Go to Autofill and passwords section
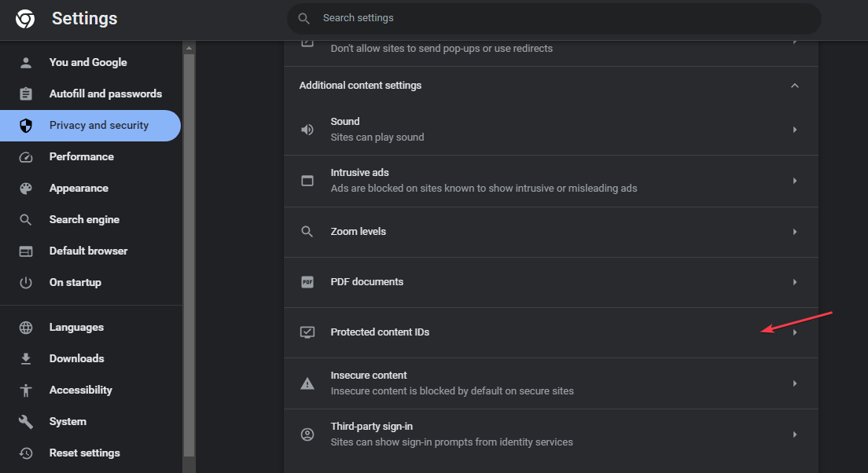Viewport: 868px width, 473px height. (90, 94)
